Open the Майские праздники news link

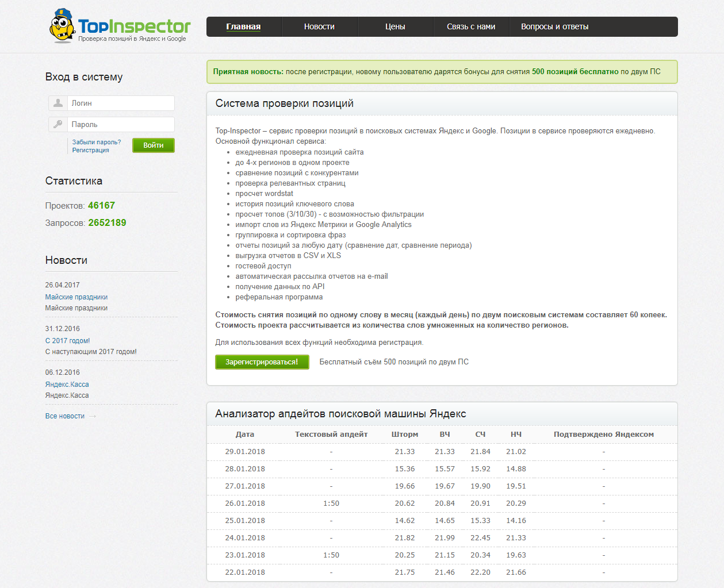[x=76, y=297]
